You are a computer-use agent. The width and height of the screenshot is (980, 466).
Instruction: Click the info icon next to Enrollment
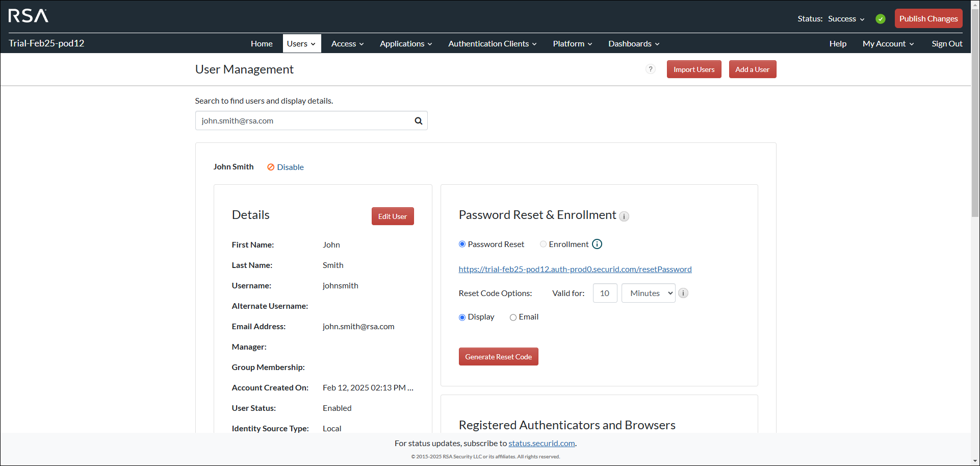(x=597, y=244)
